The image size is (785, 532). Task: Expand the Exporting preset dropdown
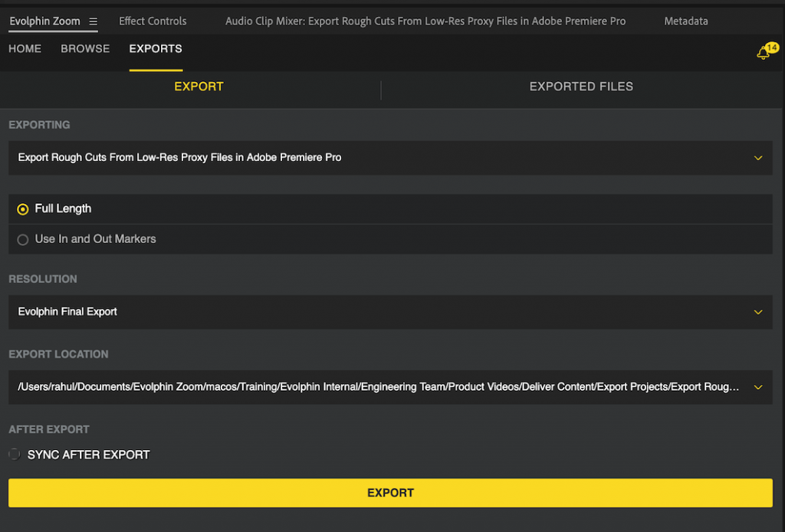pyautogui.click(x=758, y=157)
